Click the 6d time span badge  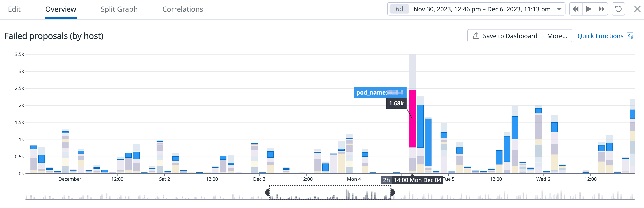coord(399,9)
